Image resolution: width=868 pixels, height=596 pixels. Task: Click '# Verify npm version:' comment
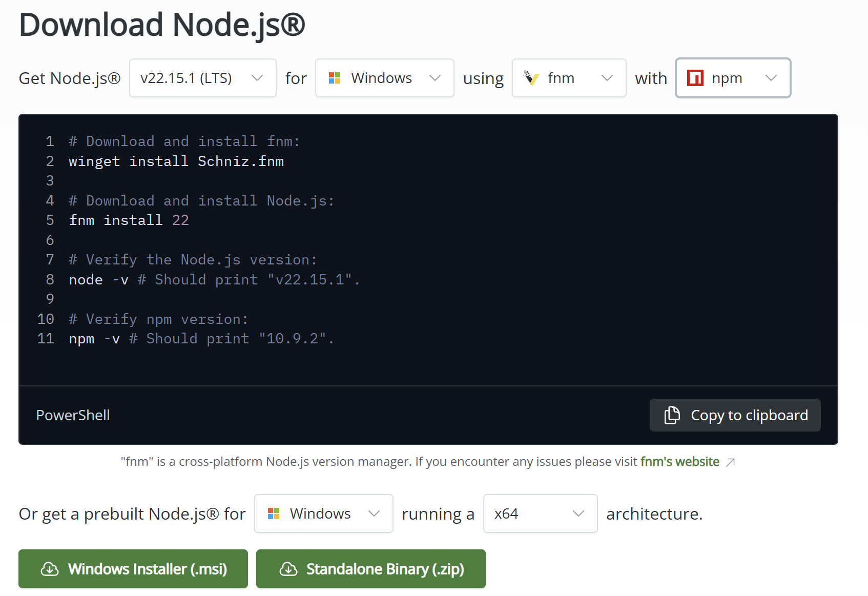pyautogui.click(x=158, y=319)
